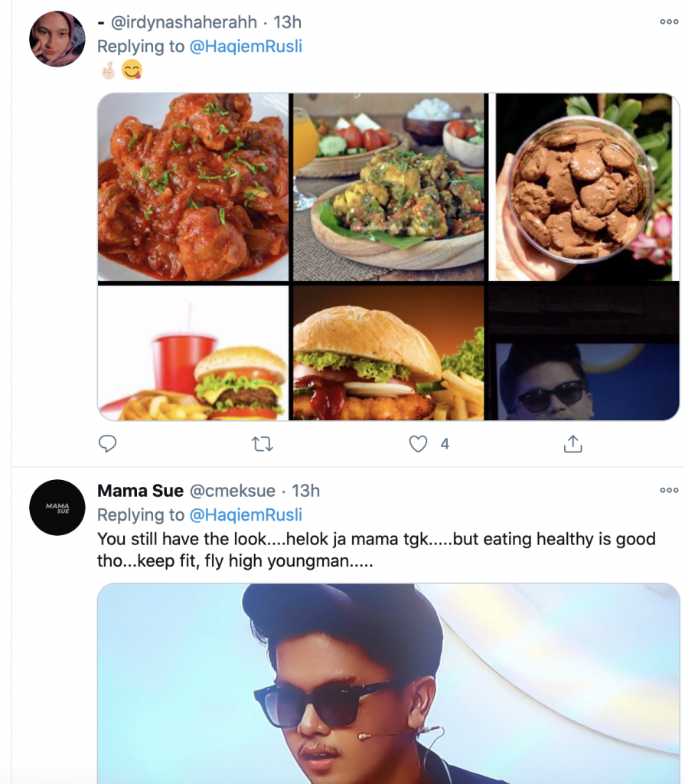Screen dimensions: 685x784
Task: Open the large photo in Mama Sue's tweet
Action: pyautogui.click(x=389, y=683)
